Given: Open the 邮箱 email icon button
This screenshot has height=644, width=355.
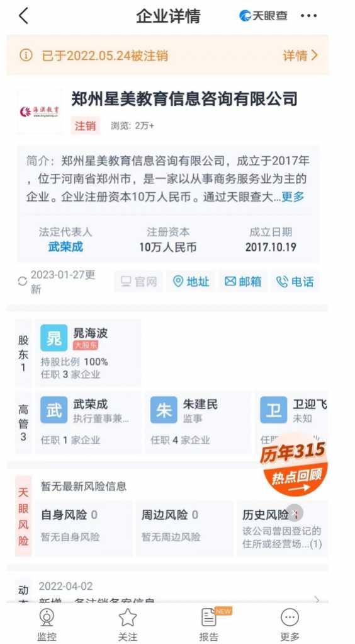Looking at the screenshot, I should pyautogui.click(x=243, y=282).
